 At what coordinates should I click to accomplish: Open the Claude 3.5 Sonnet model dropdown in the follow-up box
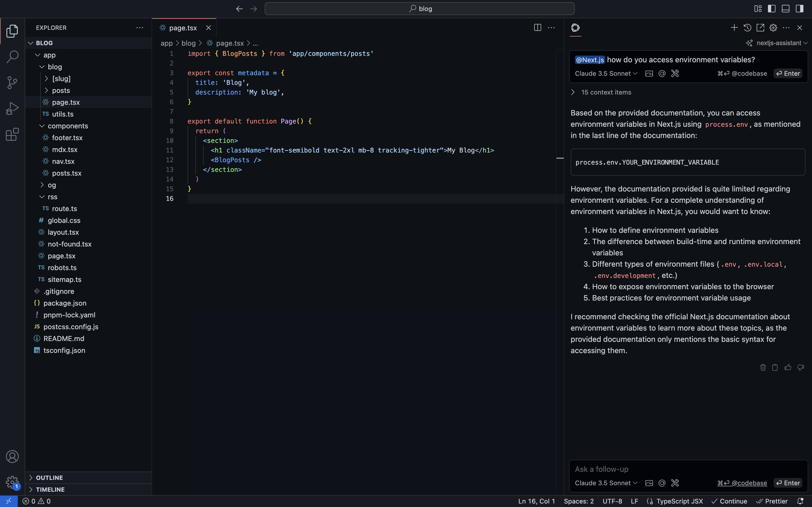[606, 483]
